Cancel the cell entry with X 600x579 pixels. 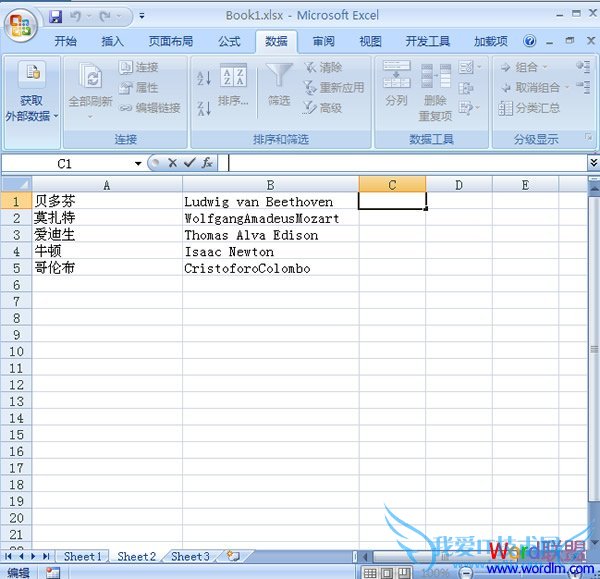(173, 163)
